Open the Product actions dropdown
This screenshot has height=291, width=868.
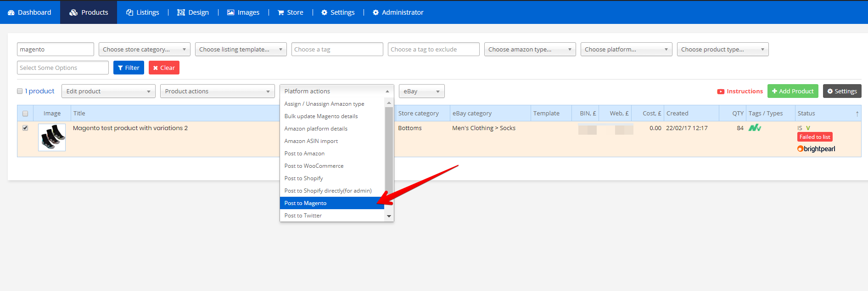218,91
